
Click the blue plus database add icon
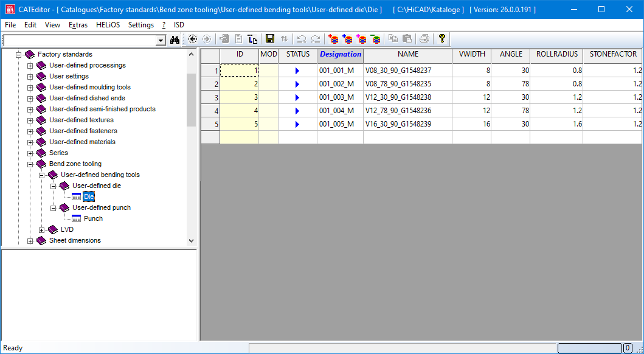click(x=347, y=39)
